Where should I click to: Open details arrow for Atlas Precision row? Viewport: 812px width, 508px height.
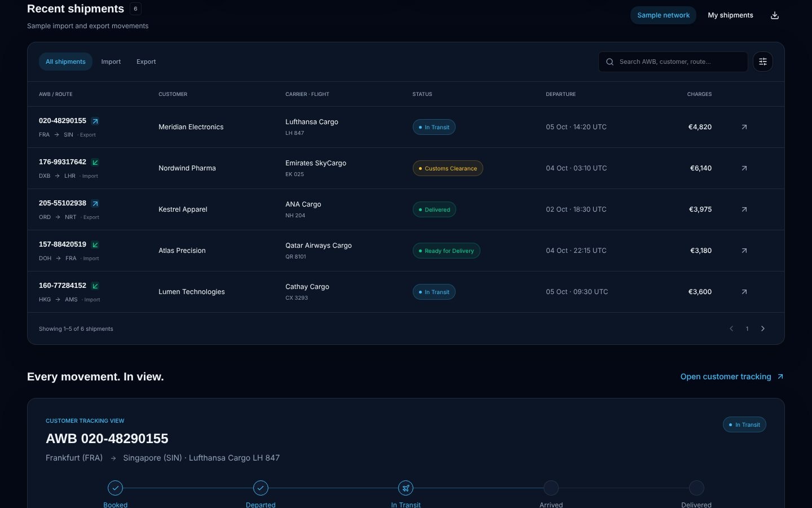(x=744, y=251)
